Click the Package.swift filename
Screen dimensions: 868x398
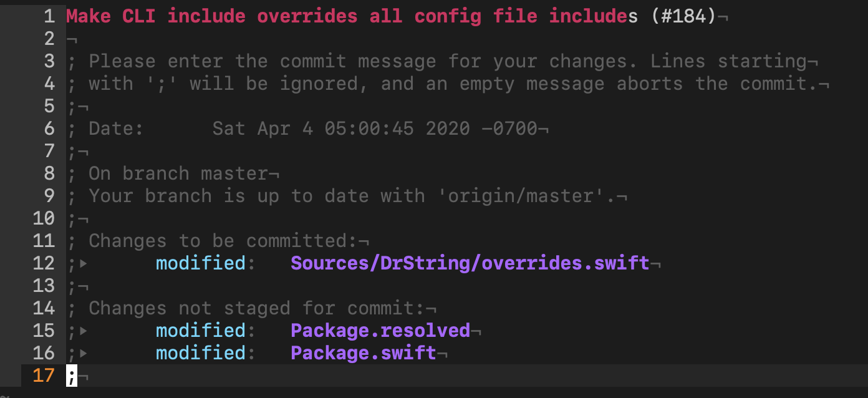pyautogui.click(x=364, y=353)
